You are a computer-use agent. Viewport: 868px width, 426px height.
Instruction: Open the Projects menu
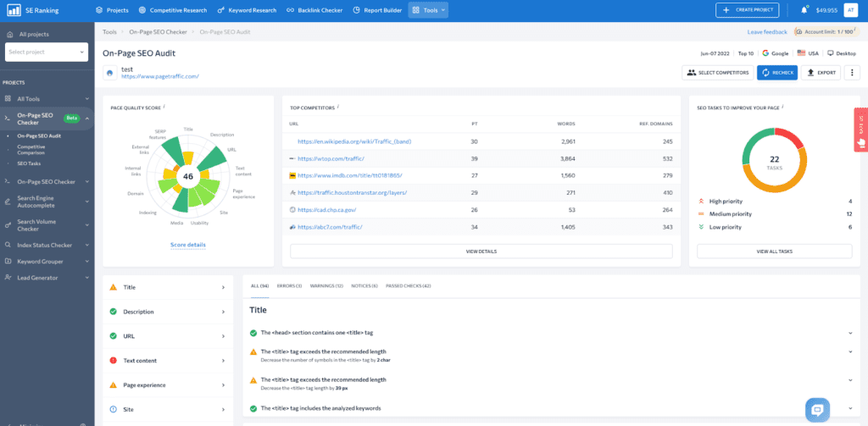coord(113,10)
